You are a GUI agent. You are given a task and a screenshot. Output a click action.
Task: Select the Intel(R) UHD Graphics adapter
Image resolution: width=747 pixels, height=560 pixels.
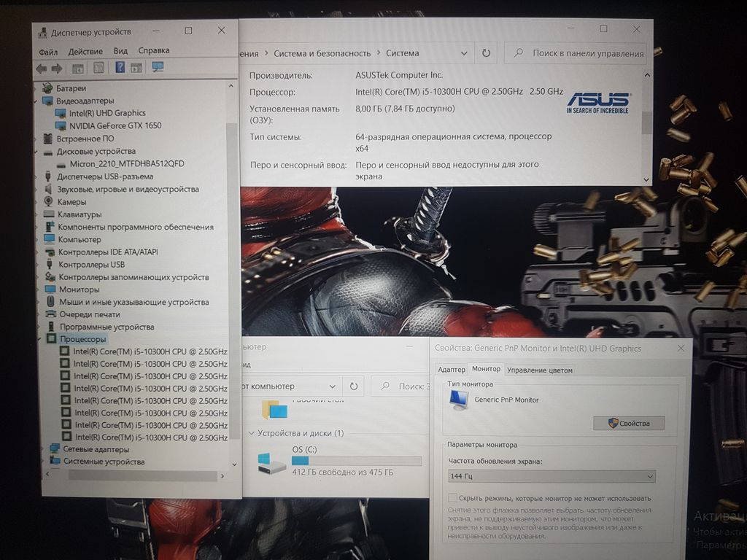coord(107,113)
